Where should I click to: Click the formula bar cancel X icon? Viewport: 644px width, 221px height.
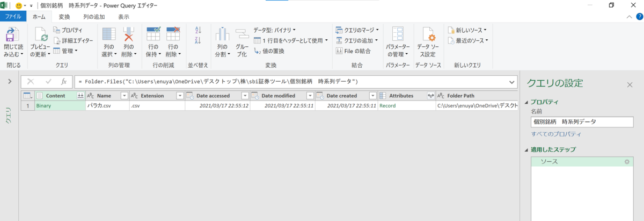tap(31, 82)
